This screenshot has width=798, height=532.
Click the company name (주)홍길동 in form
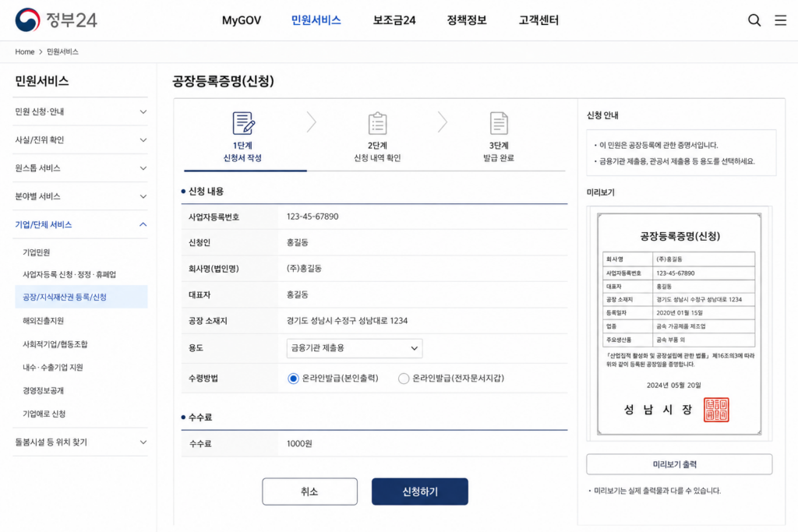(305, 269)
